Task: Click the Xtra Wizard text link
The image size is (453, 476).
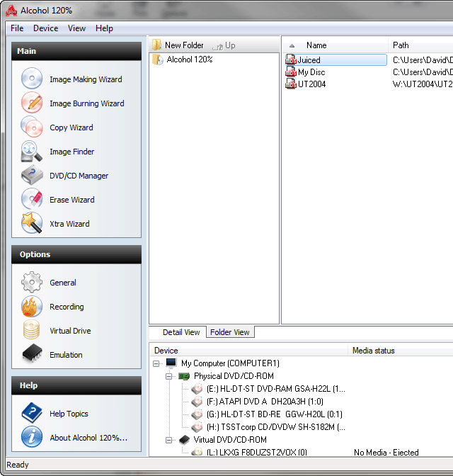Action: 69,224
